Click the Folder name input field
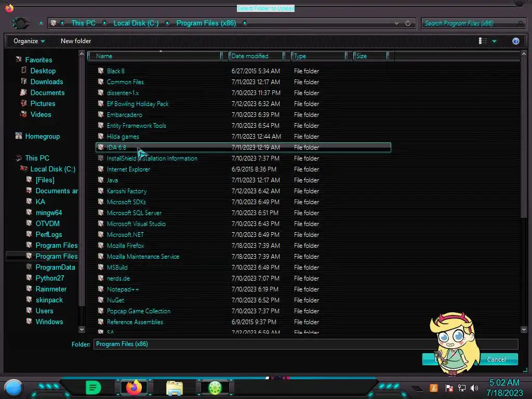The height and width of the screenshot is (399, 532). click(x=305, y=344)
